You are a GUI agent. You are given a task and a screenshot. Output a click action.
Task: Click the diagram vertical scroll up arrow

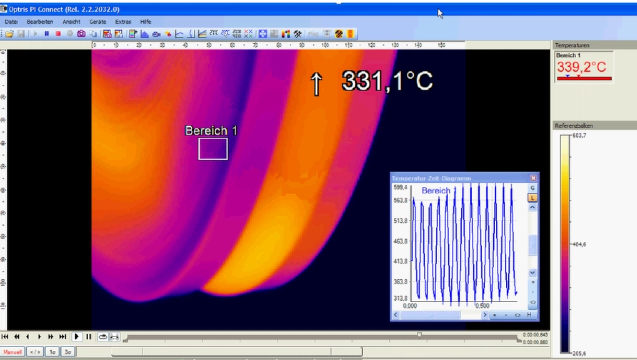(533, 208)
